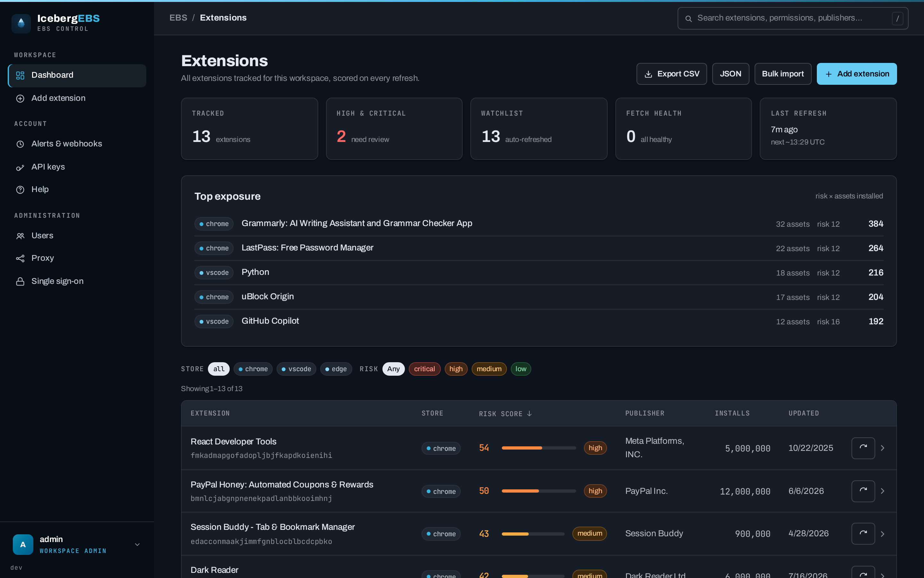Focus the search extensions input field
Screen dimensions: 924x578
793,18
